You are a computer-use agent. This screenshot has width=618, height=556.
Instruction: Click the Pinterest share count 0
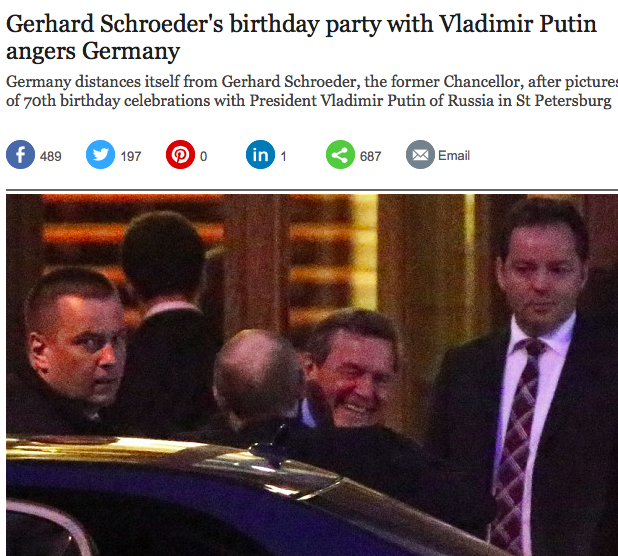[x=203, y=156]
